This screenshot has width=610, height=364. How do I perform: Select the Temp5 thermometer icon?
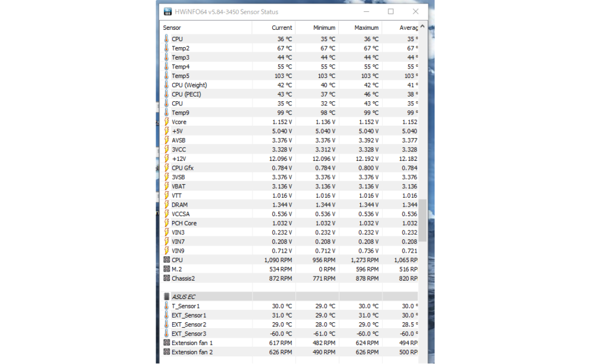tap(167, 76)
